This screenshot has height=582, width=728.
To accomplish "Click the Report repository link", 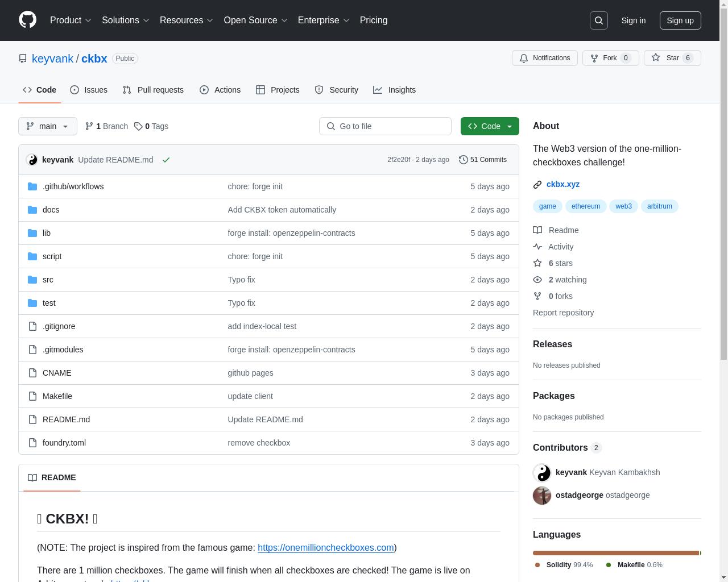I will pyautogui.click(x=563, y=313).
